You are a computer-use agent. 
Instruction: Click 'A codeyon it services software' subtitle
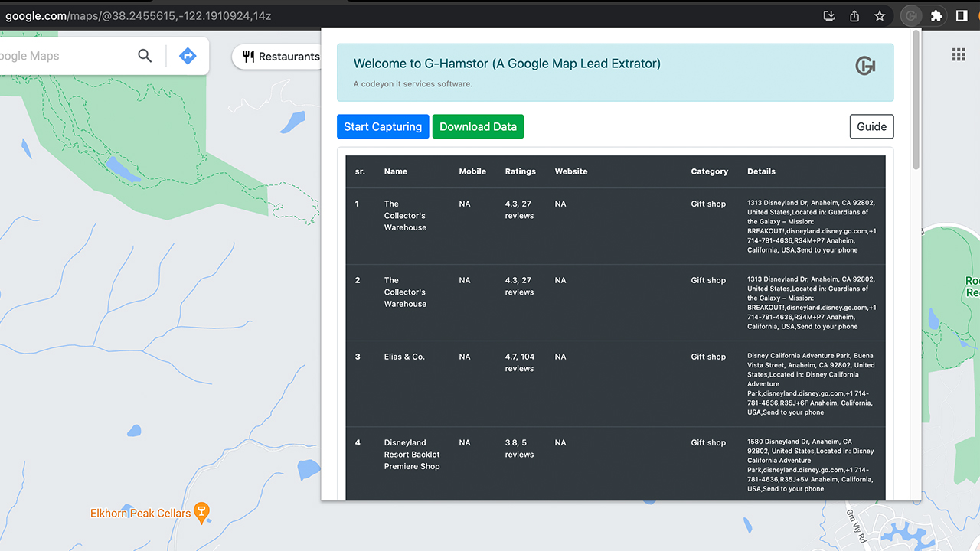(413, 84)
